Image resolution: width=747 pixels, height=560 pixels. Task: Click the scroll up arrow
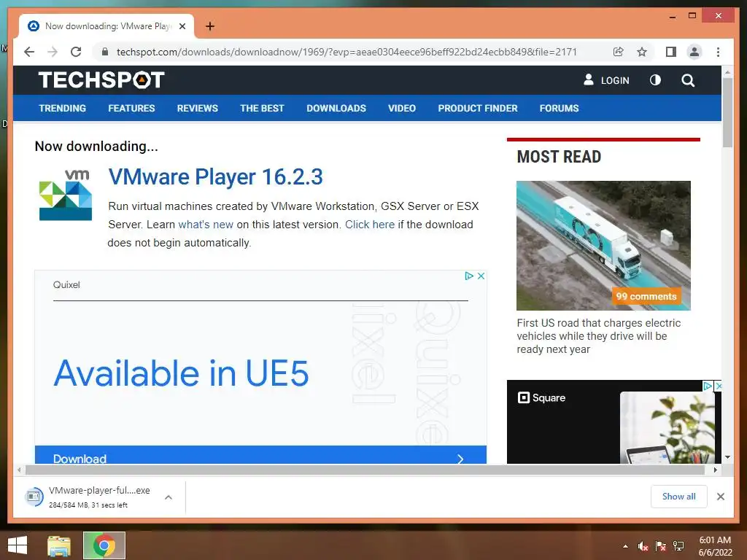pyautogui.click(x=727, y=72)
